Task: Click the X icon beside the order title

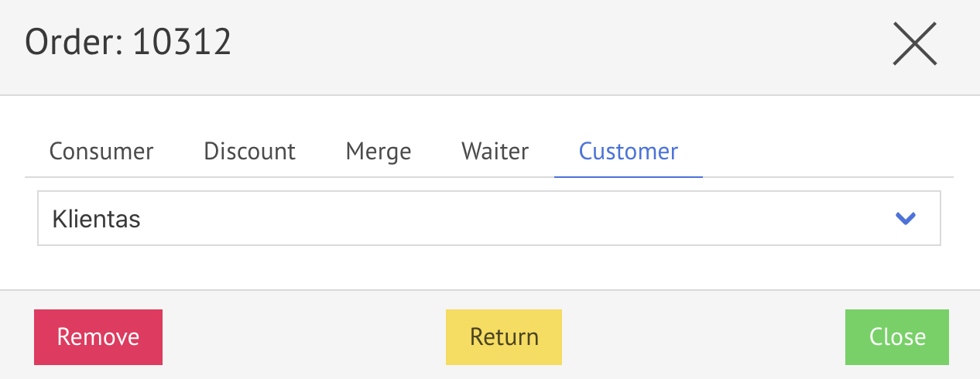Action: click(x=914, y=43)
